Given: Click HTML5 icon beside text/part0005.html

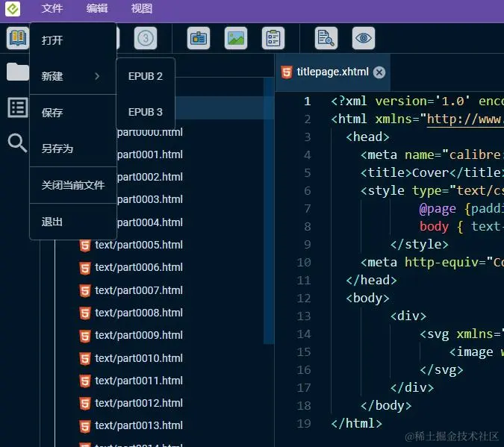Looking at the screenshot, I should [x=85, y=246].
